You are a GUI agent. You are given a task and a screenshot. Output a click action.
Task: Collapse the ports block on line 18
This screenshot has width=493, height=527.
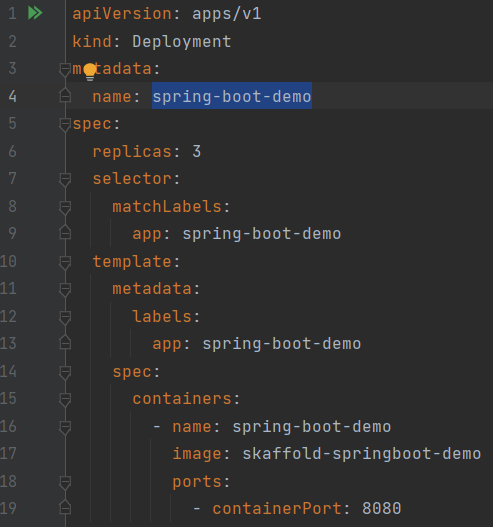65,483
